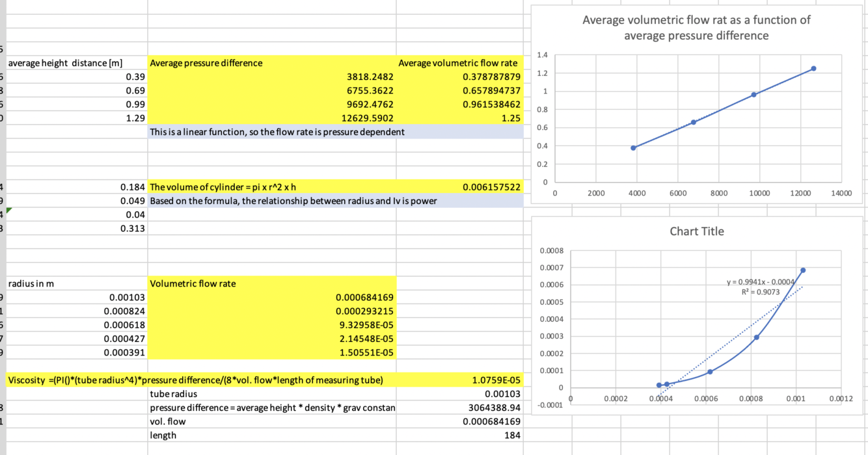Click pressure difference value 3064388.94
The width and height of the screenshot is (868, 455).
click(459, 408)
